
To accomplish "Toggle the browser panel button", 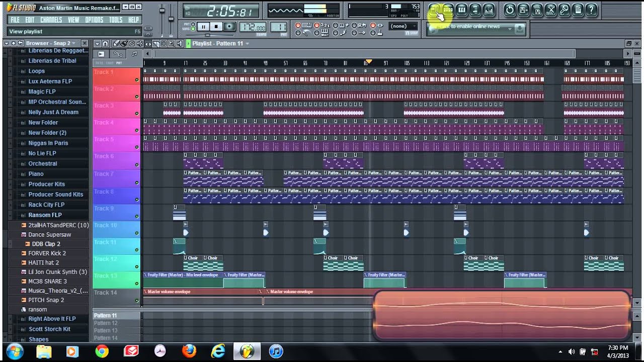I will (x=475, y=10).
